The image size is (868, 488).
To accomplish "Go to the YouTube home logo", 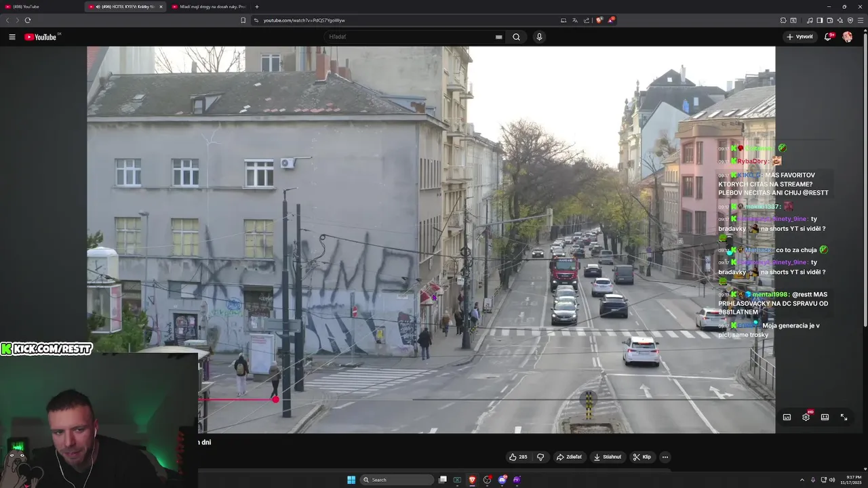I will point(42,37).
